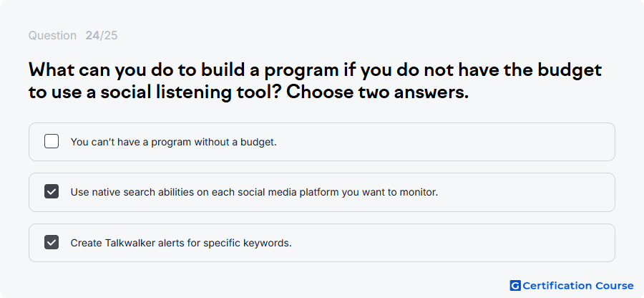Click the white checkmark in the Talkwalker option
This screenshot has height=298, width=644.
[x=52, y=243]
